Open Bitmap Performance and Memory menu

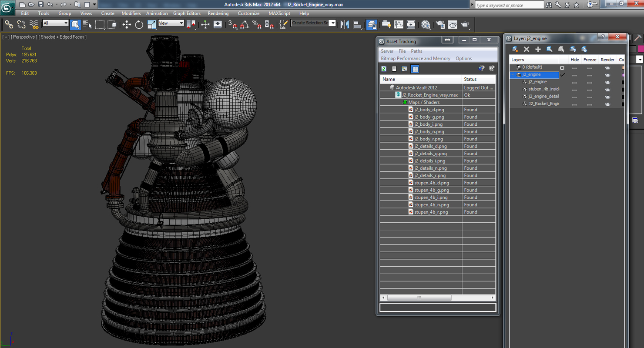click(416, 59)
